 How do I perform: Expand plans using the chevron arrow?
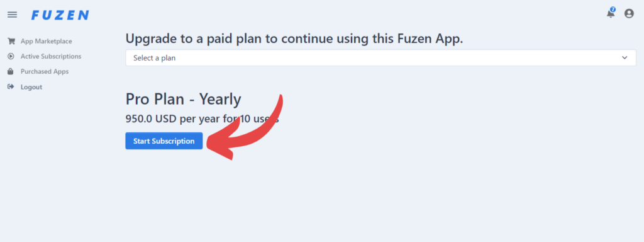625,57
